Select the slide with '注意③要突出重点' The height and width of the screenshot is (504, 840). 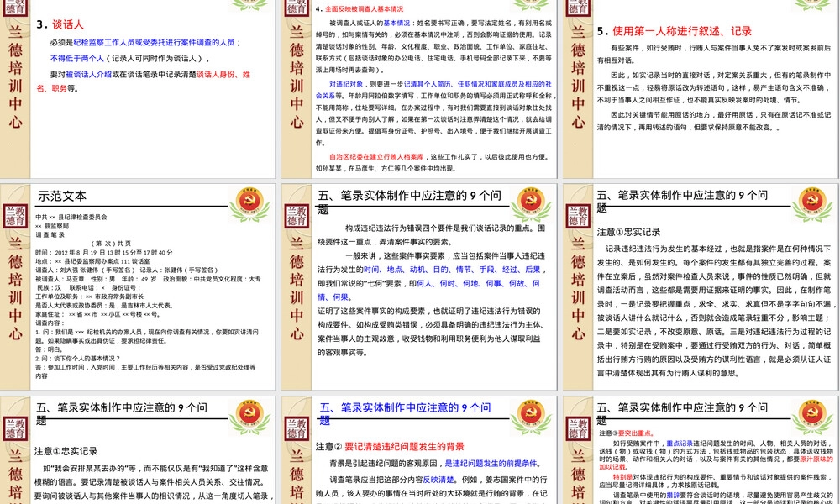click(701, 450)
